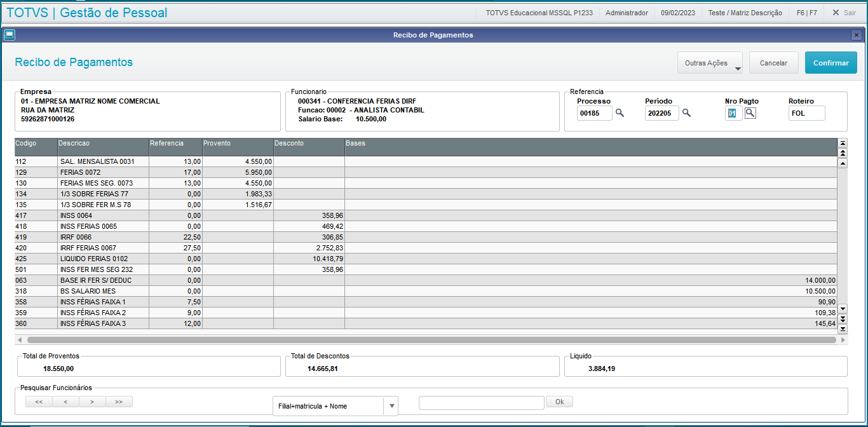Select row SAL. MENSALISTA 0031
The height and width of the screenshot is (427, 868).
tap(426, 161)
